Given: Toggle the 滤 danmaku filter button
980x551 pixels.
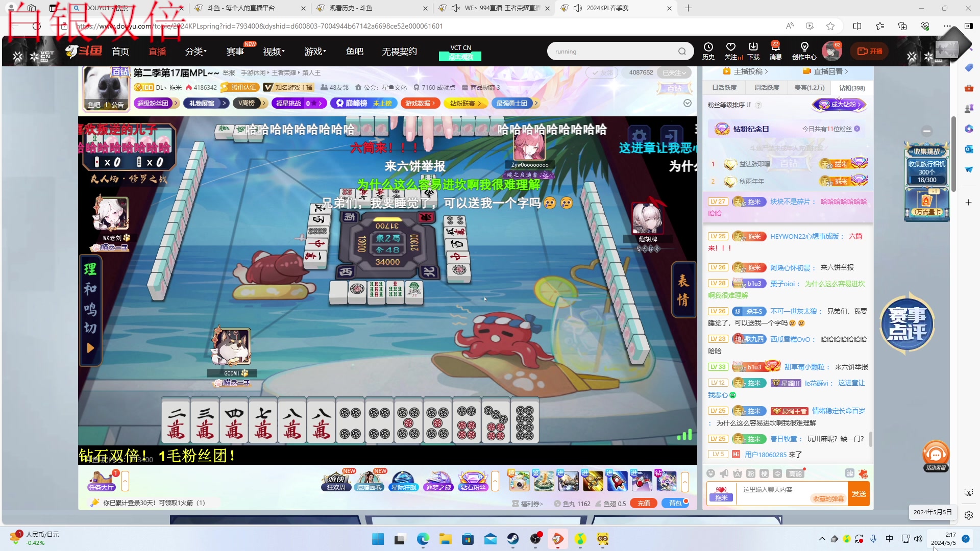Looking at the screenshot, I should tap(850, 473).
